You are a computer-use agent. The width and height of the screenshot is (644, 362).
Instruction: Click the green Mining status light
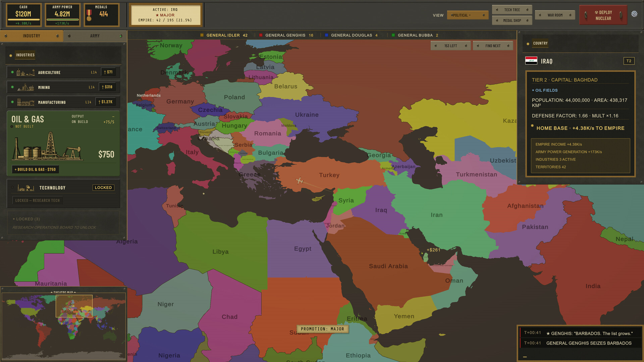coord(12,87)
